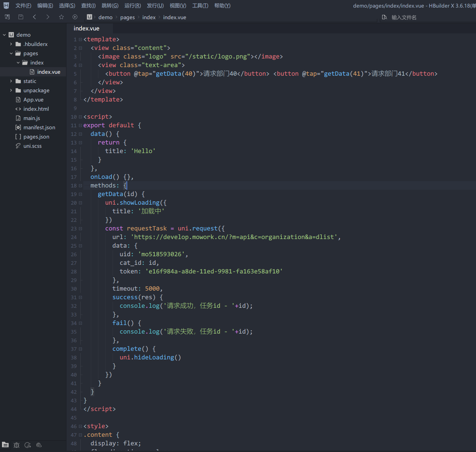The width and height of the screenshot is (476, 452).
Task: Click the run play circle icon
Action: [x=75, y=17]
